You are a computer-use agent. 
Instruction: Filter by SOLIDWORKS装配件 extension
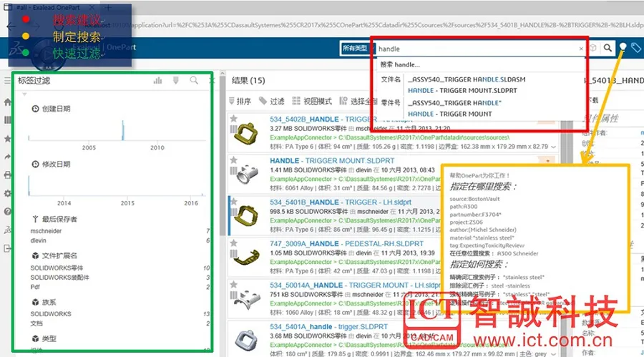[x=59, y=278]
